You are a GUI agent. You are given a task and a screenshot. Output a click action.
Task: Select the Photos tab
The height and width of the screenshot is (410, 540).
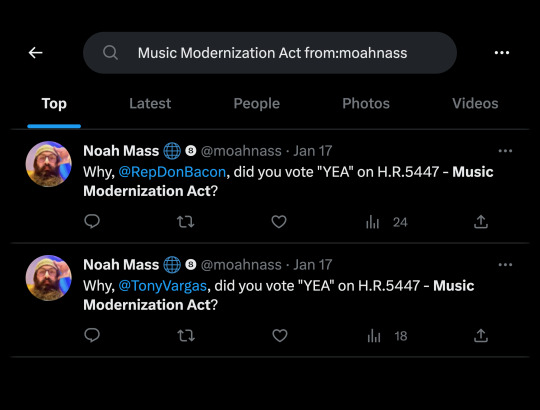pos(366,103)
